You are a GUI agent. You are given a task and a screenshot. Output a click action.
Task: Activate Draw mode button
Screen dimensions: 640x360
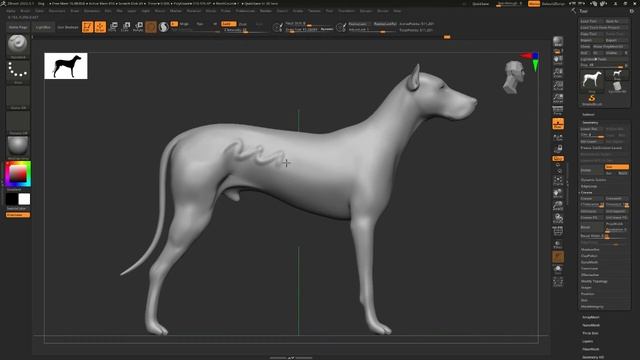point(100,27)
